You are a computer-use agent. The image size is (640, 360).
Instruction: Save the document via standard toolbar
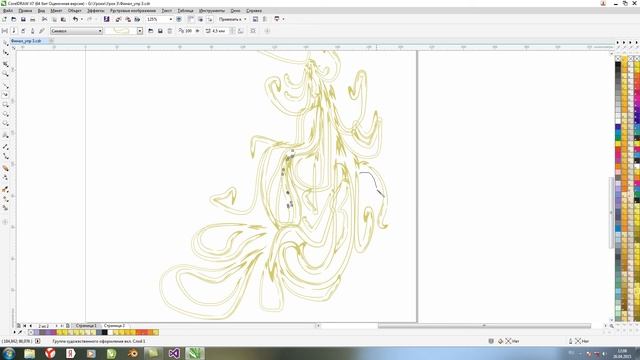point(23,19)
